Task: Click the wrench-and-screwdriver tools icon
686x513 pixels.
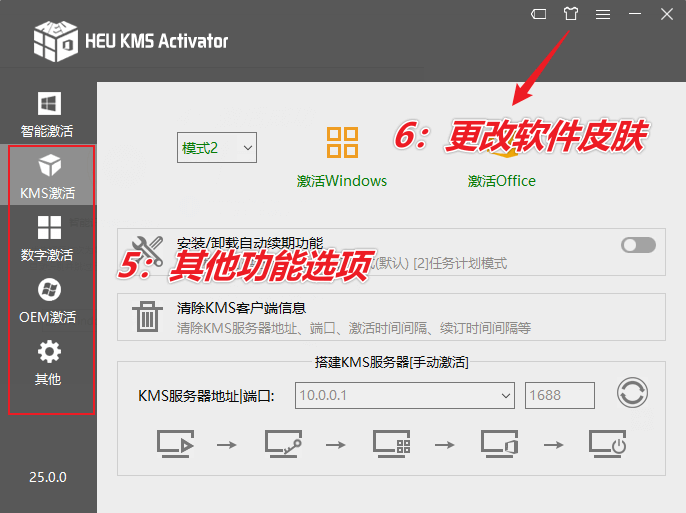Action: (147, 251)
